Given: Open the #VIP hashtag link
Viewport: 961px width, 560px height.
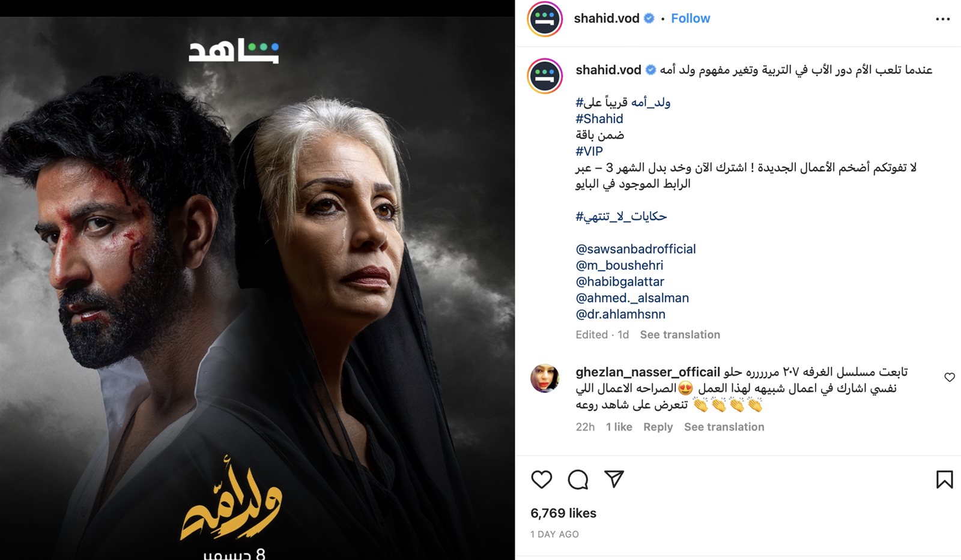Looking at the screenshot, I should click(x=589, y=151).
